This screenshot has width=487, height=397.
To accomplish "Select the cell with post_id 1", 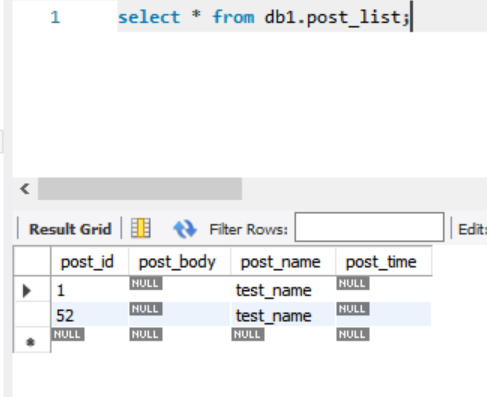I will point(89,289).
